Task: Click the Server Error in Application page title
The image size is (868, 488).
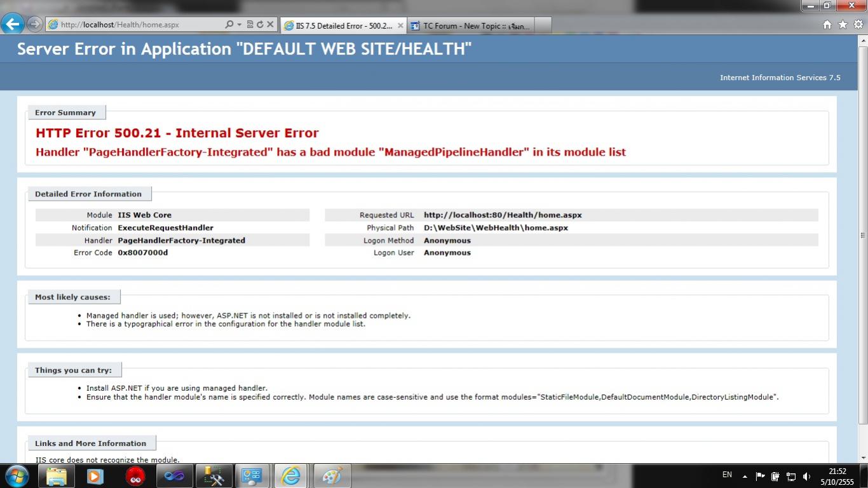Action: click(244, 49)
